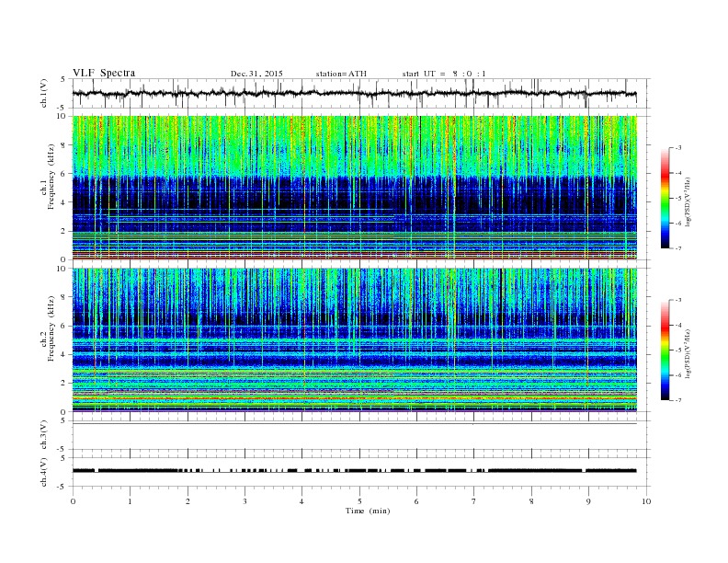Click the time axis tick label "0"
Image resolution: width=728 pixels, height=563 pixels.
point(73,501)
